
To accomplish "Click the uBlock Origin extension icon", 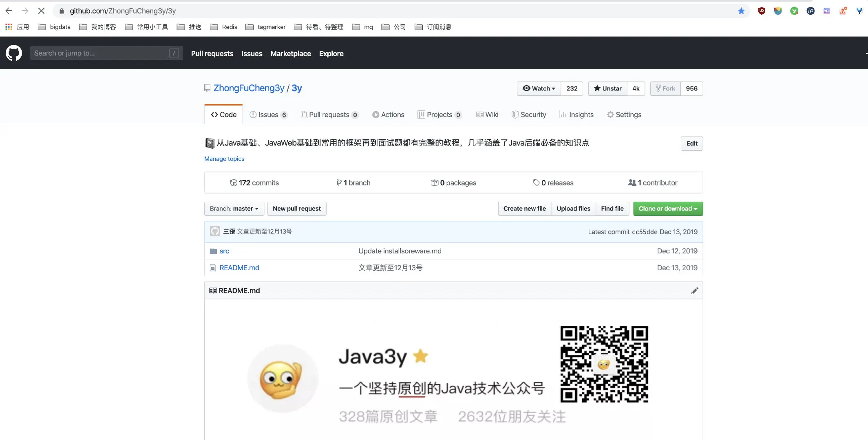I will click(x=761, y=11).
